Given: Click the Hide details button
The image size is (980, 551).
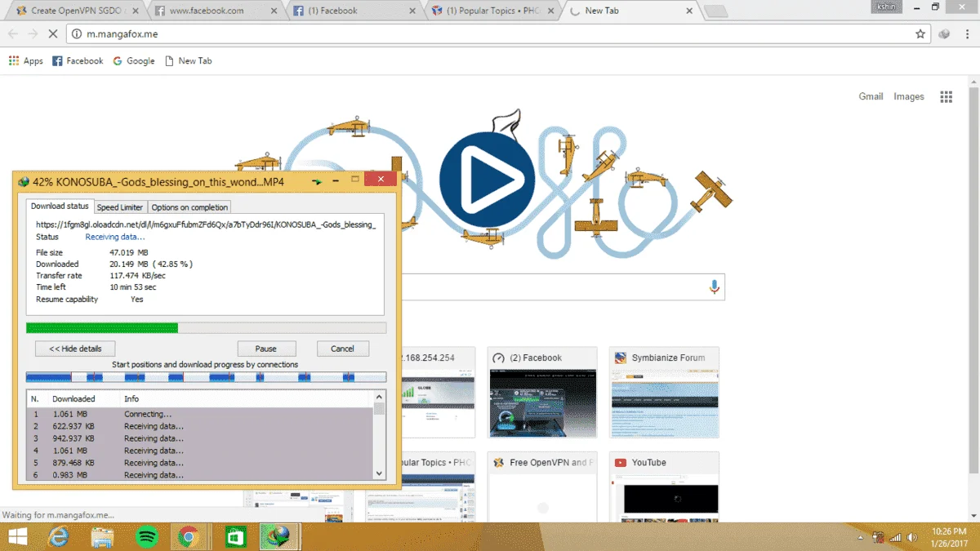Looking at the screenshot, I should tap(75, 349).
